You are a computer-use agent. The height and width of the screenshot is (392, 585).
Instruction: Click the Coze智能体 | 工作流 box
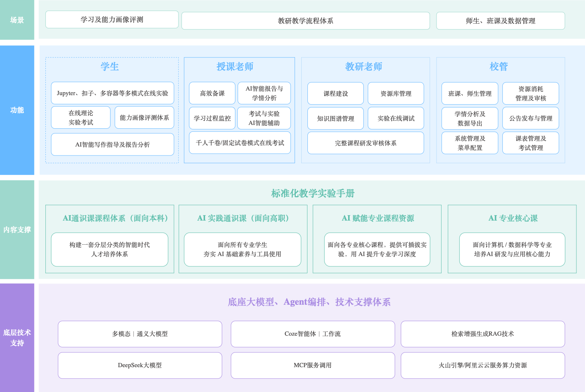coord(312,334)
